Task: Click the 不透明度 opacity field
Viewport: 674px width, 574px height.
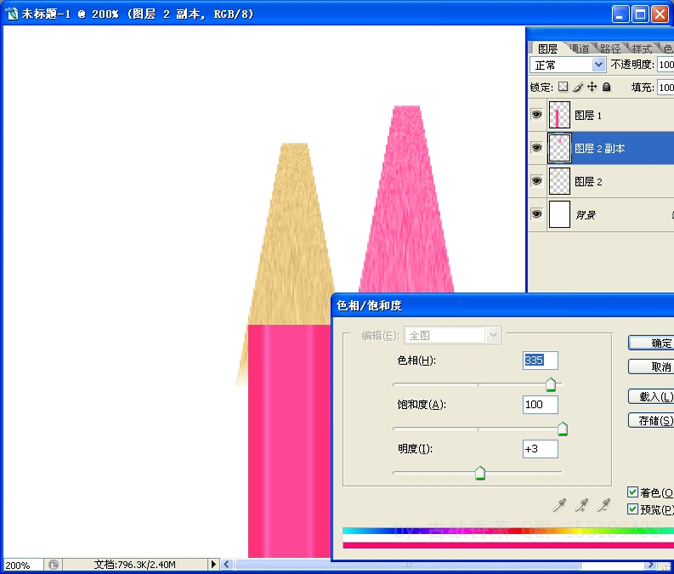Action: coord(665,65)
